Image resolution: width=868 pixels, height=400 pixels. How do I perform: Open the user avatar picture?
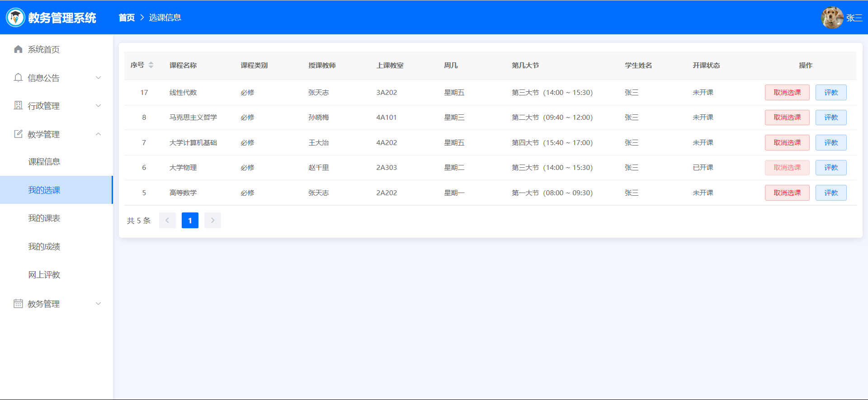point(832,18)
